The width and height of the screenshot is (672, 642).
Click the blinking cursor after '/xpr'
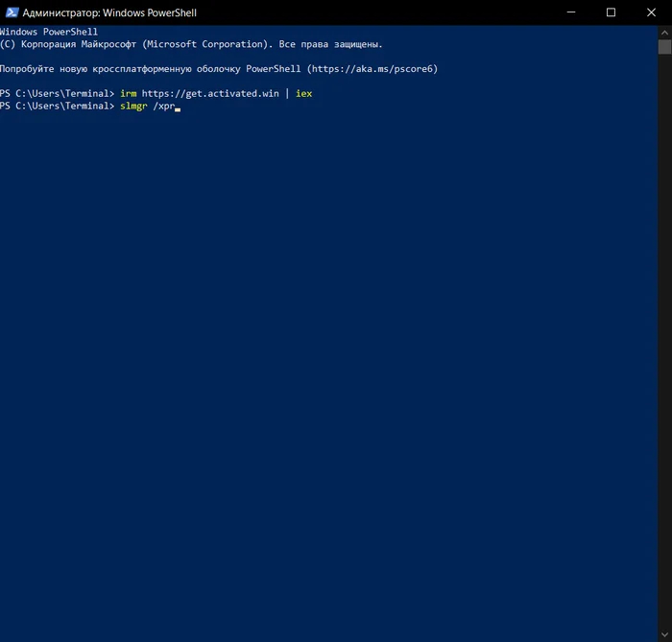point(178,107)
